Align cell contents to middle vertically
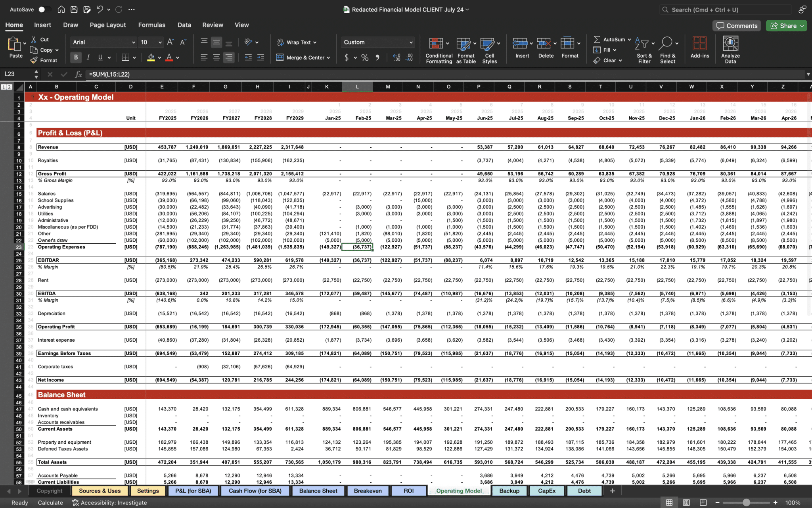Screen dimensions: 812x508 click(x=216, y=42)
